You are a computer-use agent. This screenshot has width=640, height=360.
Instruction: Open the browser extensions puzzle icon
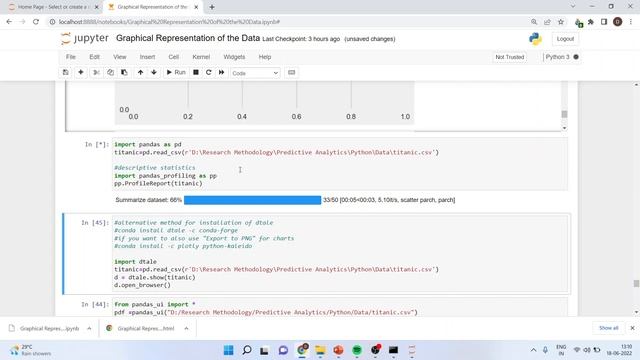[591, 22]
